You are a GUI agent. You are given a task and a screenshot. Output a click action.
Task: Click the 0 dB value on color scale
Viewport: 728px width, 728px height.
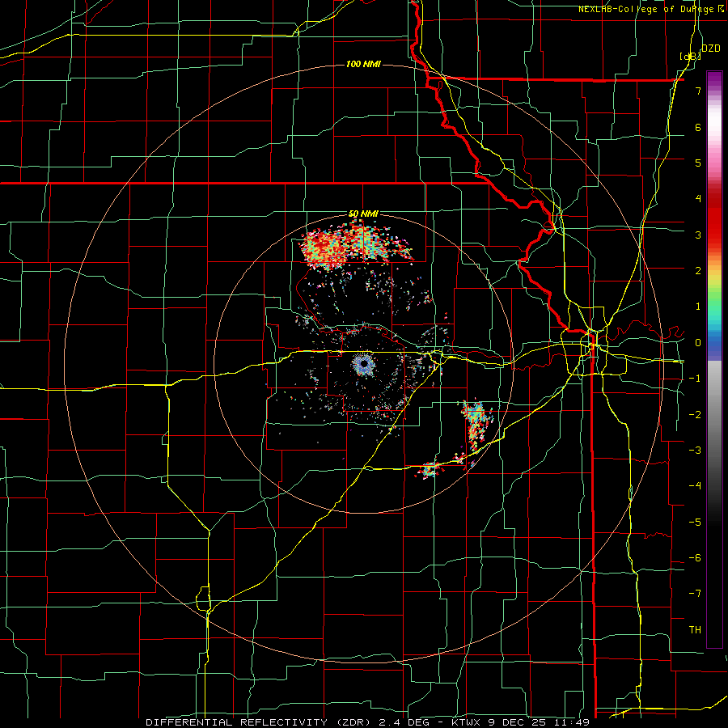pyautogui.click(x=698, y=343)
